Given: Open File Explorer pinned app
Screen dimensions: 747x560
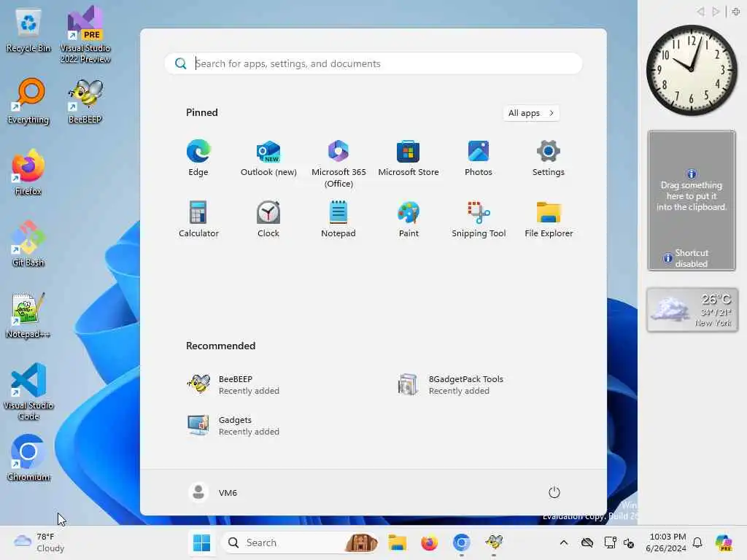Looking at the screenshot, I should [549, 219].
